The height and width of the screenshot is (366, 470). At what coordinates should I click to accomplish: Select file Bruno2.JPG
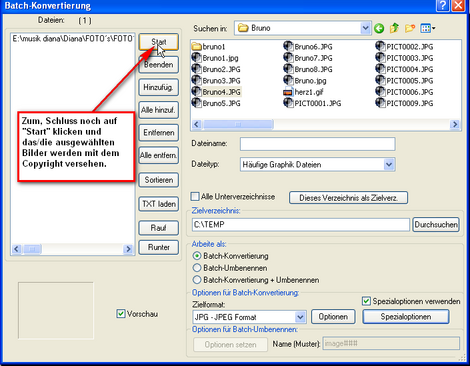click(216, 69)
